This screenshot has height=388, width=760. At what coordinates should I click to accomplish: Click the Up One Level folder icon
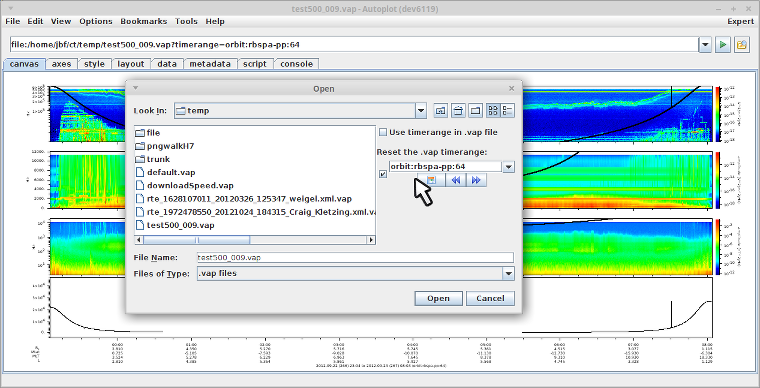[440, 110]
